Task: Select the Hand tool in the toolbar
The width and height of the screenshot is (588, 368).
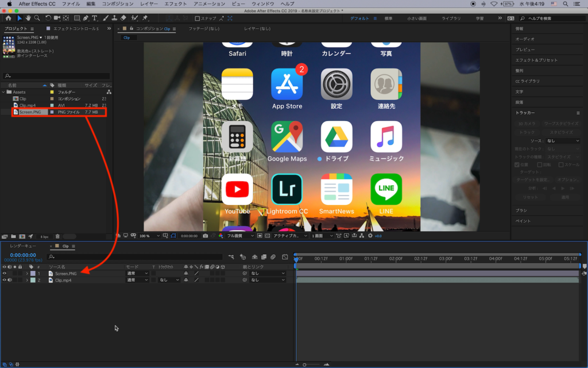Action: click(28, 18)
